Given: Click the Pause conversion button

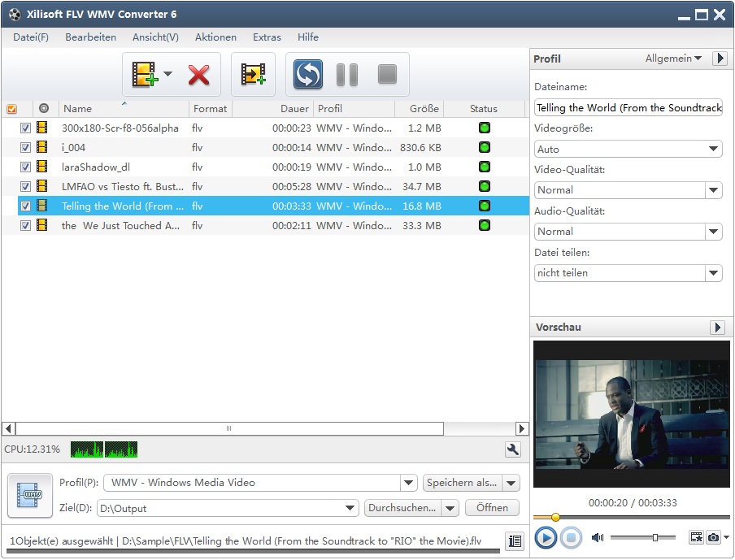Looking at the screenshot, I should 347,75.
